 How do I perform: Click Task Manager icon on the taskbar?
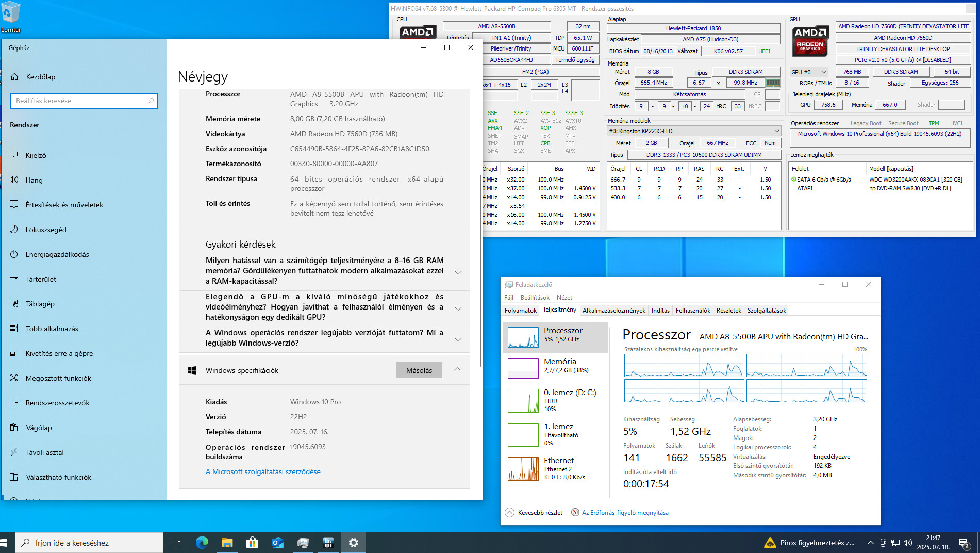tap(303, 543)
